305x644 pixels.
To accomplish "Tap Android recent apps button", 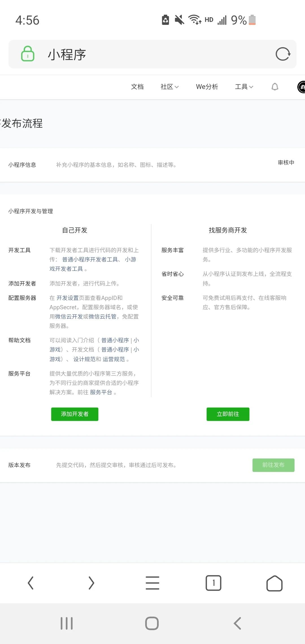I will (x=67, y=623).
